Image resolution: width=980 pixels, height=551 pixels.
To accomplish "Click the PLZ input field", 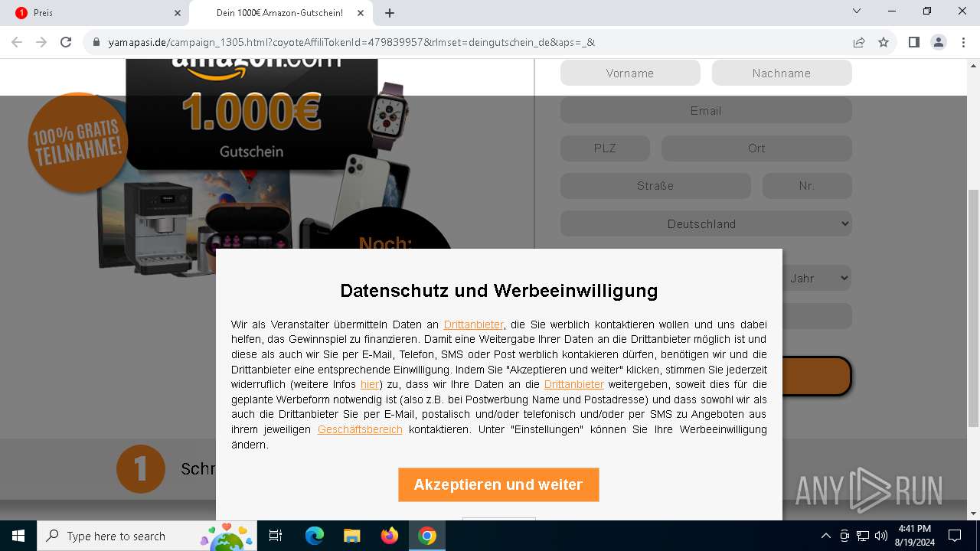I will tap(605, 148).
